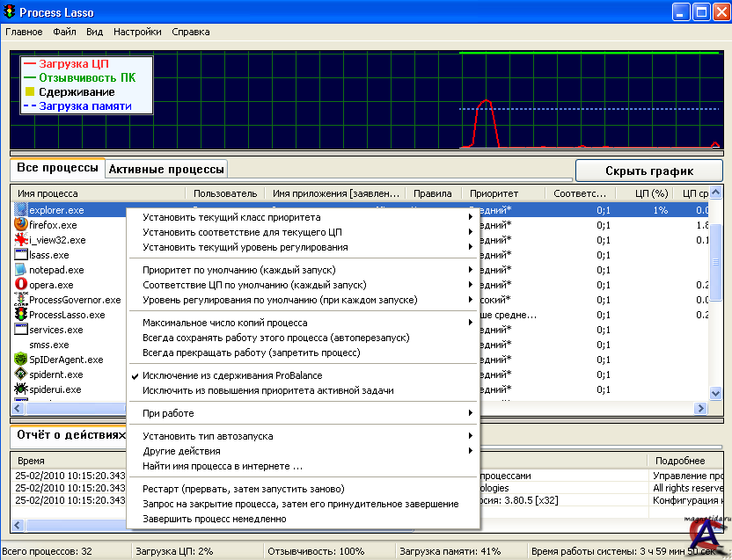This screenshot has height=560, width=732.
Task: Switch to 'Активные процессы' tab
Action: click(x=166, y=169)
